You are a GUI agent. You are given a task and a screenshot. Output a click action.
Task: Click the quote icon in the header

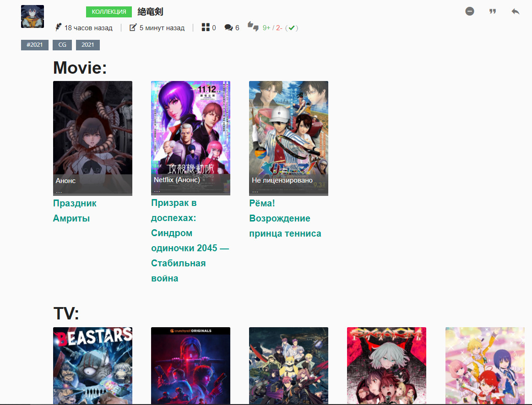tap(493, 11)
